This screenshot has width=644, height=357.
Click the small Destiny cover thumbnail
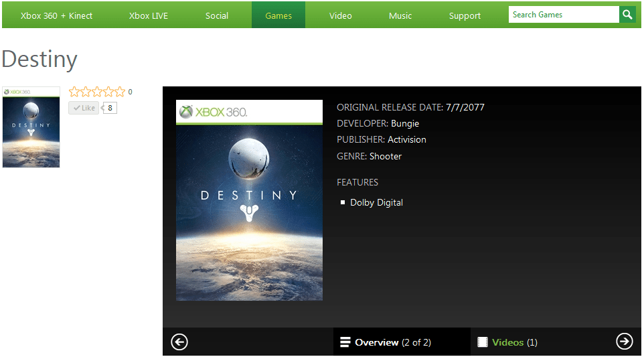coord(31,127)
